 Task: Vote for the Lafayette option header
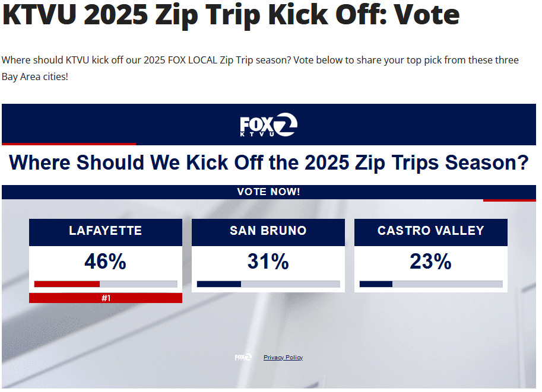point(106,231)
